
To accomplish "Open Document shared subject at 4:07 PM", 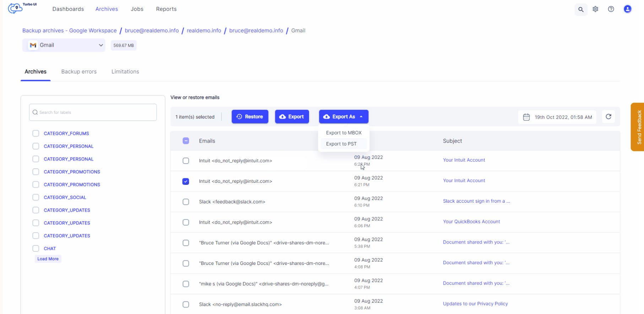I will point(476,283).
